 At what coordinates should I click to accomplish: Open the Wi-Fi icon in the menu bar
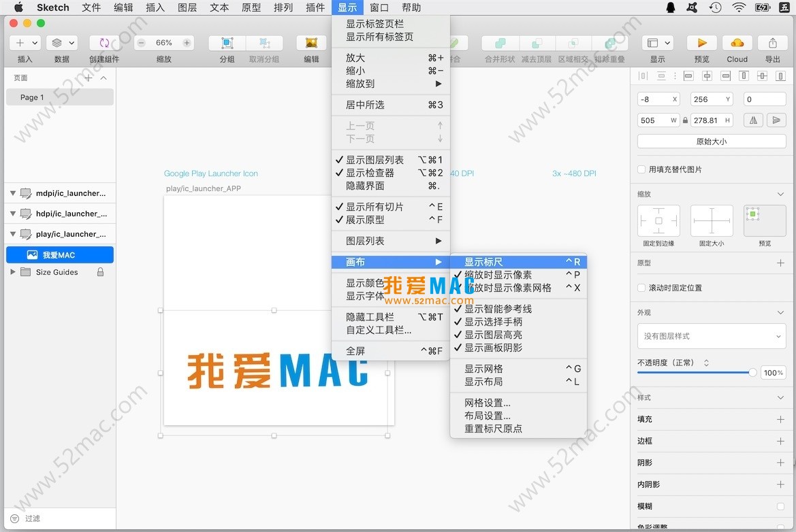click(739, 7)
